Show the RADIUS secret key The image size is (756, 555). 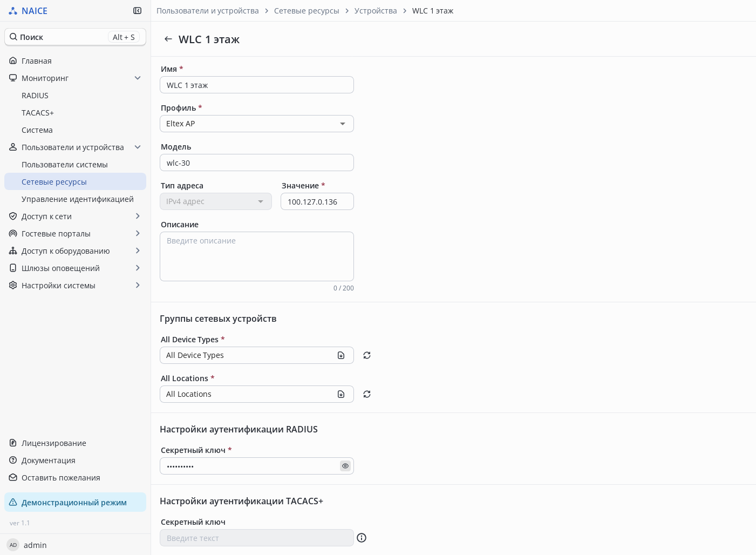[x=345, y=466]
